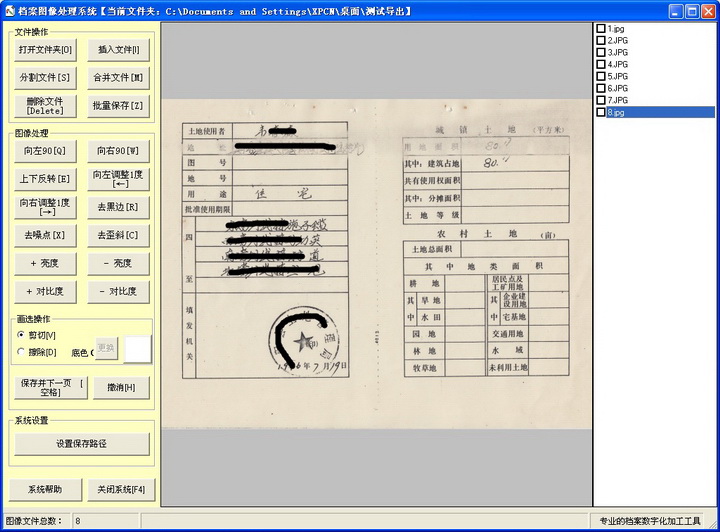
Task: Check the box for 3.JPG
Action: click(601, 52)
